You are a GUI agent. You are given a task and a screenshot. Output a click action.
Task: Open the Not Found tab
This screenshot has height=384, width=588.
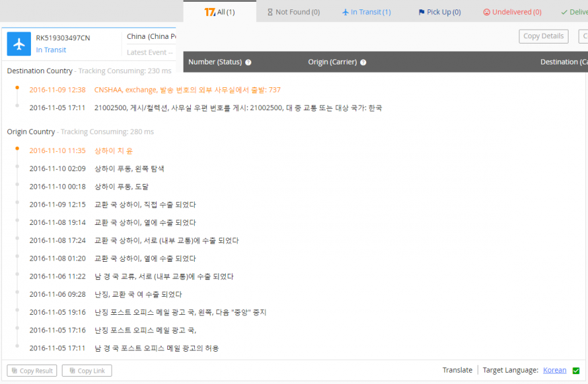point(294,12)
